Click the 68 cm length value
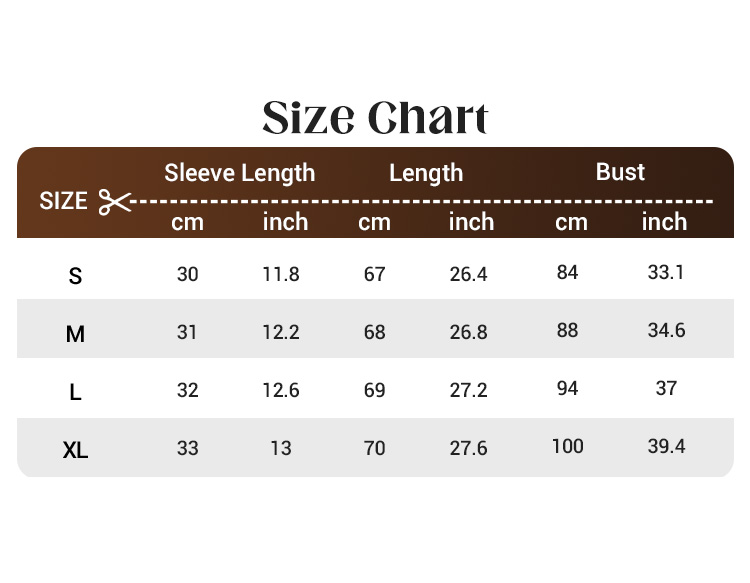Screen dimensions: 750x583 pyautogui.click(x=375, y=332)
